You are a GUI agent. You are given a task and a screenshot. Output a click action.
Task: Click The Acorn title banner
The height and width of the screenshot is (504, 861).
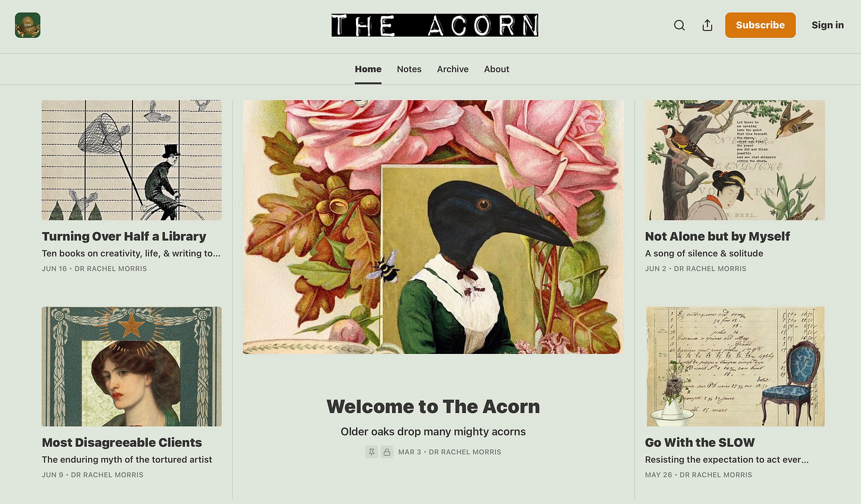pos(435,25)
